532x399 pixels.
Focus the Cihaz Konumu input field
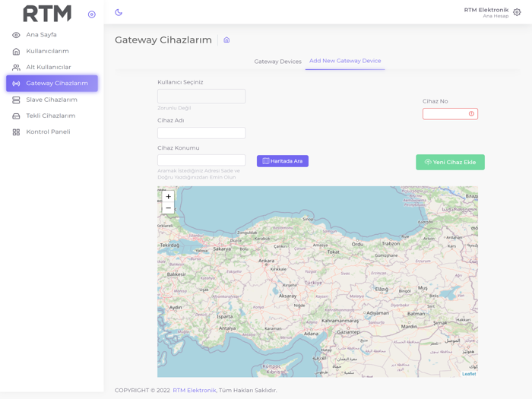[201, 160]
